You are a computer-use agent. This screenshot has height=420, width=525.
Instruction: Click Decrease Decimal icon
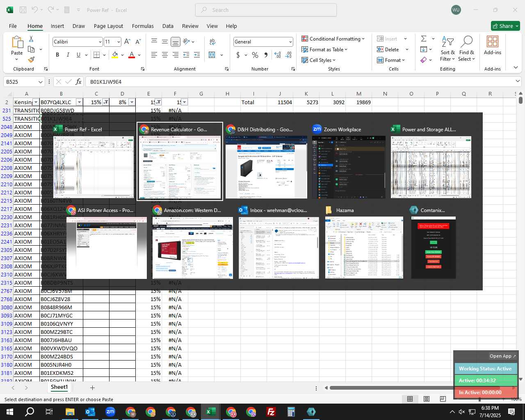[288, 55]
